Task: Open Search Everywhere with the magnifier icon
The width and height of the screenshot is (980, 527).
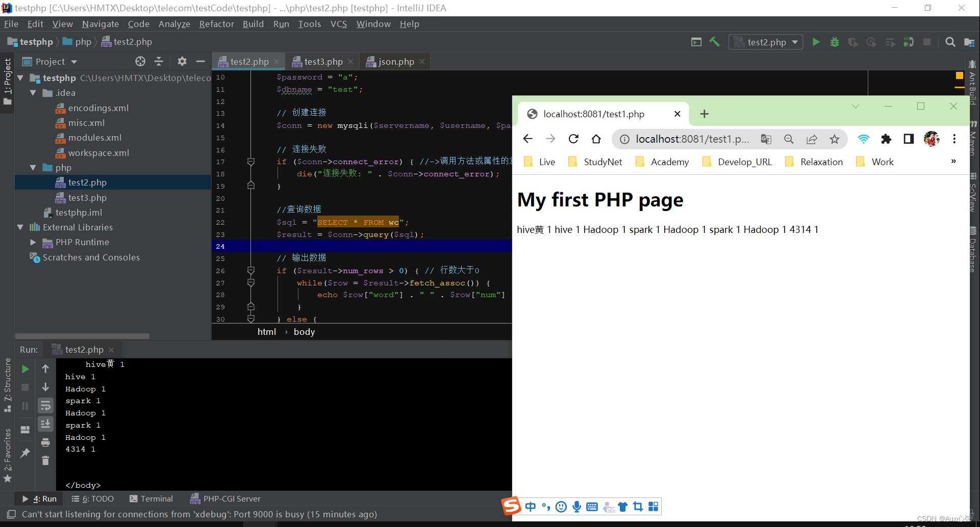Action: pyautogui.click(x=950, y=42)
